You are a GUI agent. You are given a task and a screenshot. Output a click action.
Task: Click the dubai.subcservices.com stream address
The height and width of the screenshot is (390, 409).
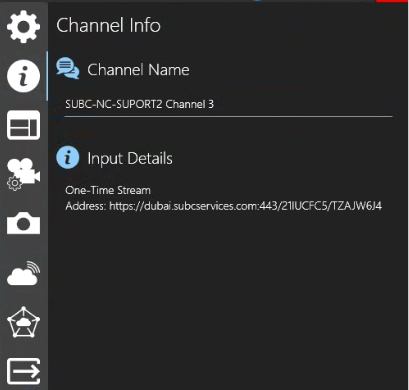(x=246, y=206)
